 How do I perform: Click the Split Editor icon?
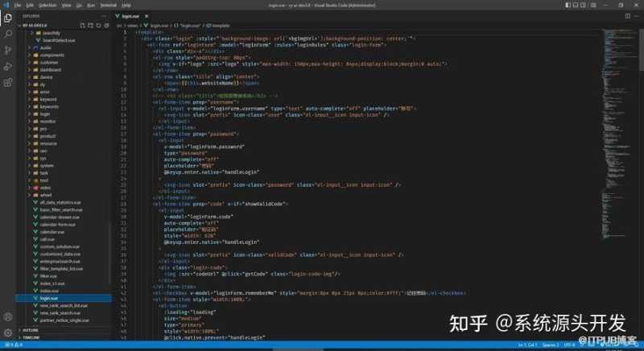coord(628,16)
